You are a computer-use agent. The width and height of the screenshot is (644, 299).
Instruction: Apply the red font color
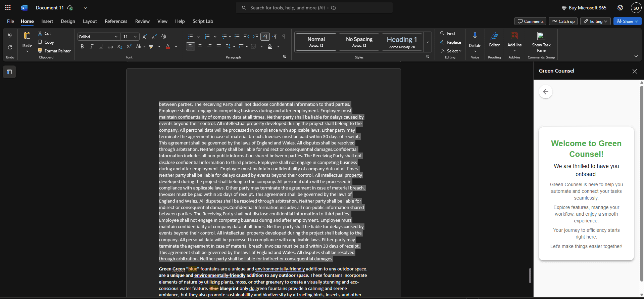[x=168, y=46]
